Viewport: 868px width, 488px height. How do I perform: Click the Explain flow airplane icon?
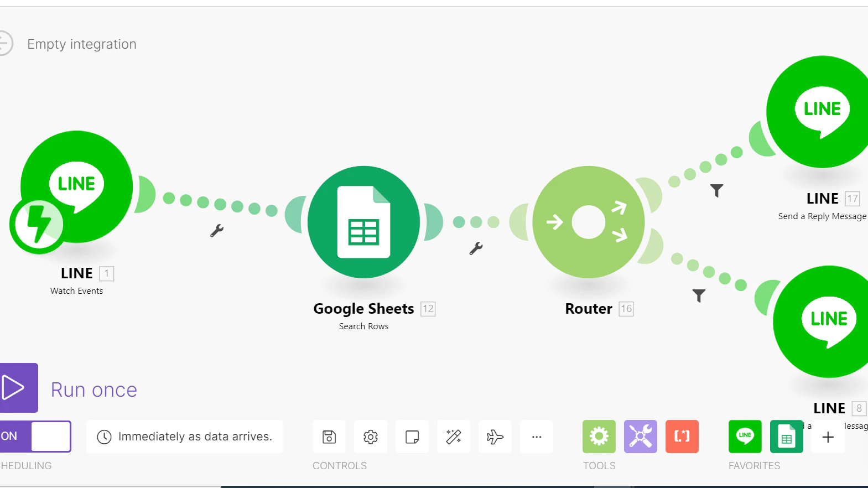[495, 437]
